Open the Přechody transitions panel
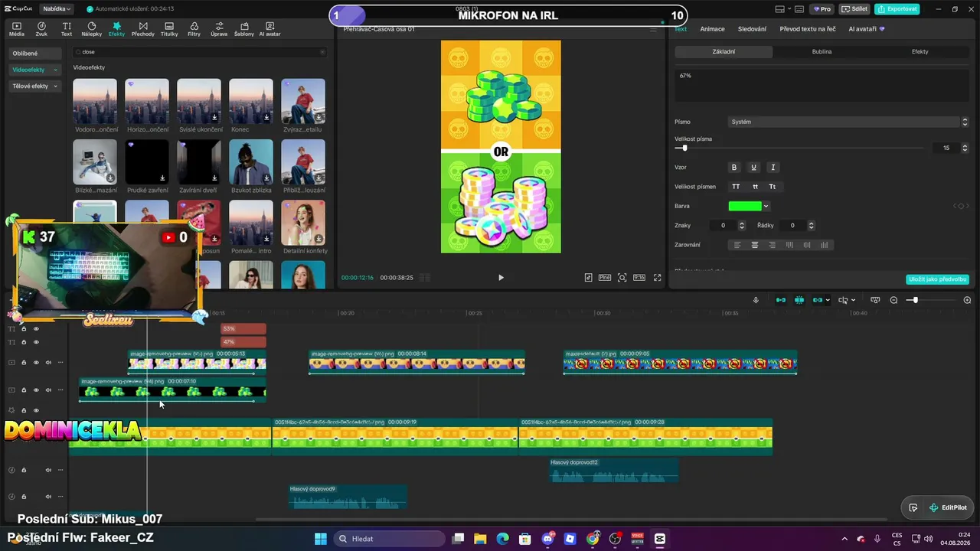This screenshot has height=551, width=980. [x=142, y=29]
